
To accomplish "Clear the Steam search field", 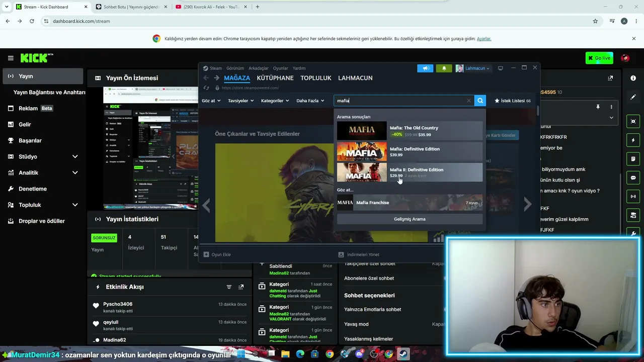I will [x=468, y=101].
